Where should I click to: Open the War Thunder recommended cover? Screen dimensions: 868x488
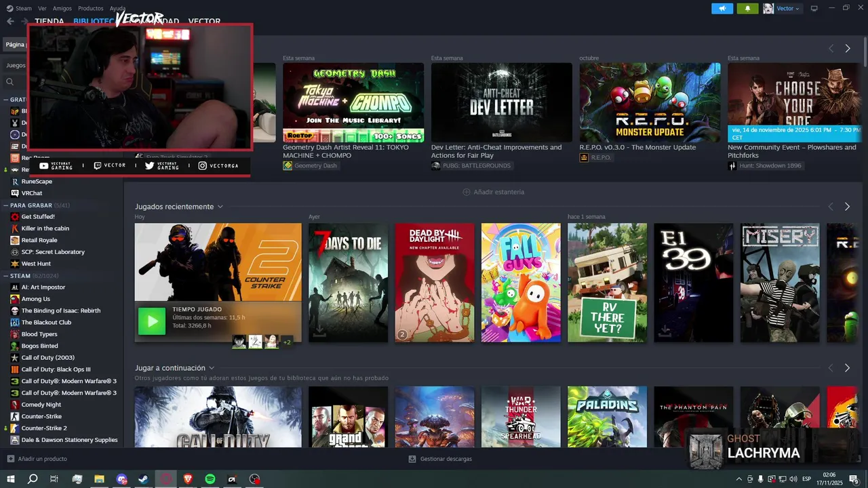(521, 416)
